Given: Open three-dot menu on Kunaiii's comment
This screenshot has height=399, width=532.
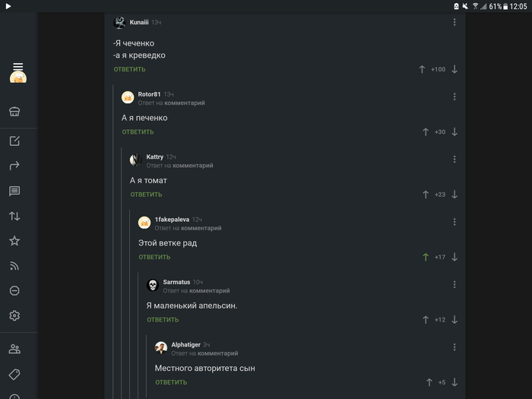Looking at the screenshot, I should [454, 22].
